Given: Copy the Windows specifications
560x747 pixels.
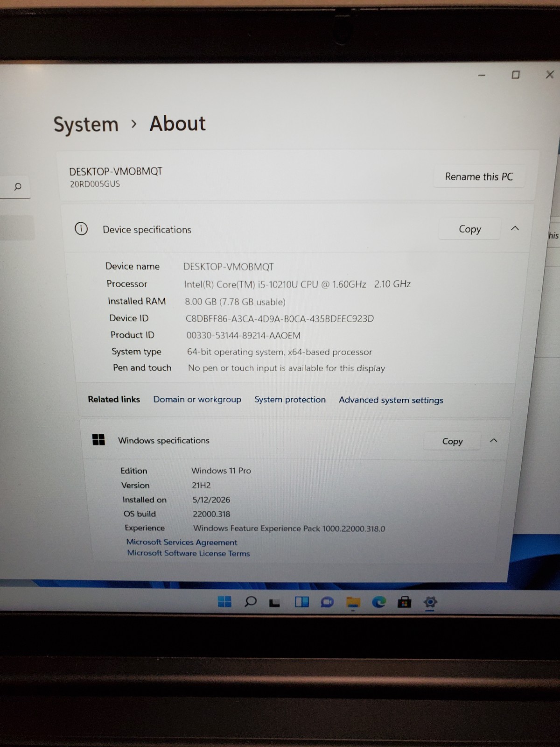Looking at the screenshot, I should 452,441.
